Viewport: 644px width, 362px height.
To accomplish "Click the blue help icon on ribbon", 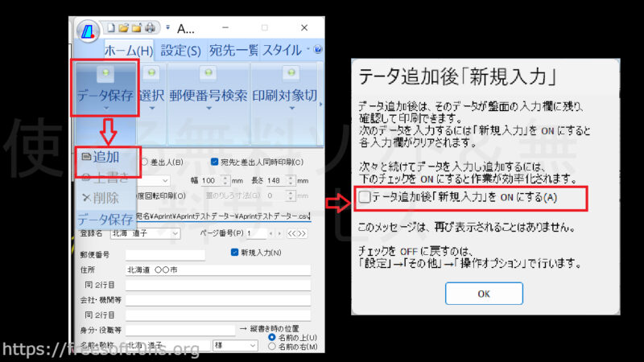I will [318, 50].
